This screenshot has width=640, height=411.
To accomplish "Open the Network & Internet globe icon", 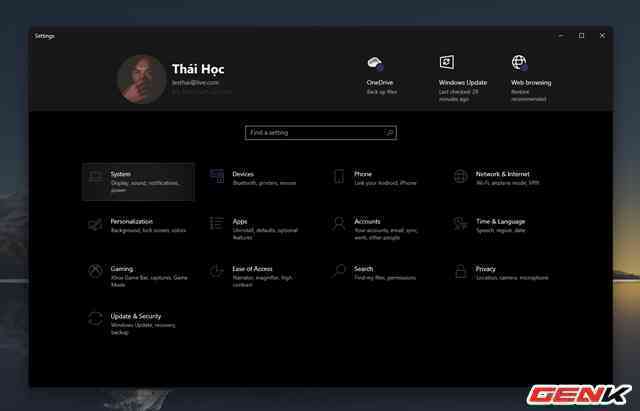I will [x=460, y=177].
